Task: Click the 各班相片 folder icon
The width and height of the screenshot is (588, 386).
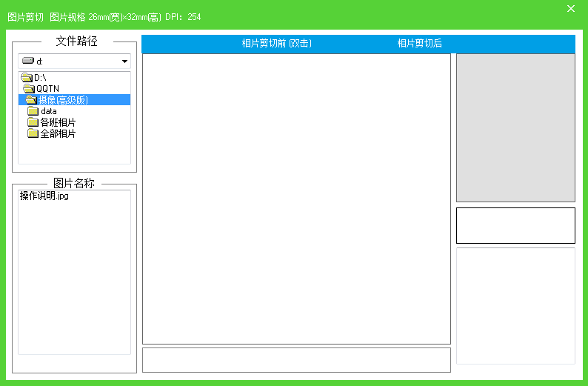Action: click(x=33, y=122)
